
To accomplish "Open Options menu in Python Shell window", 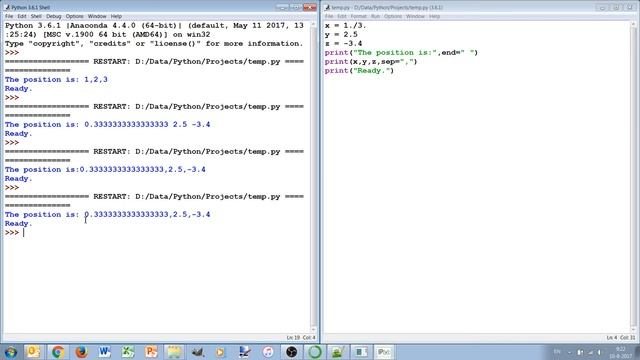I will click(x=74, y=16).
